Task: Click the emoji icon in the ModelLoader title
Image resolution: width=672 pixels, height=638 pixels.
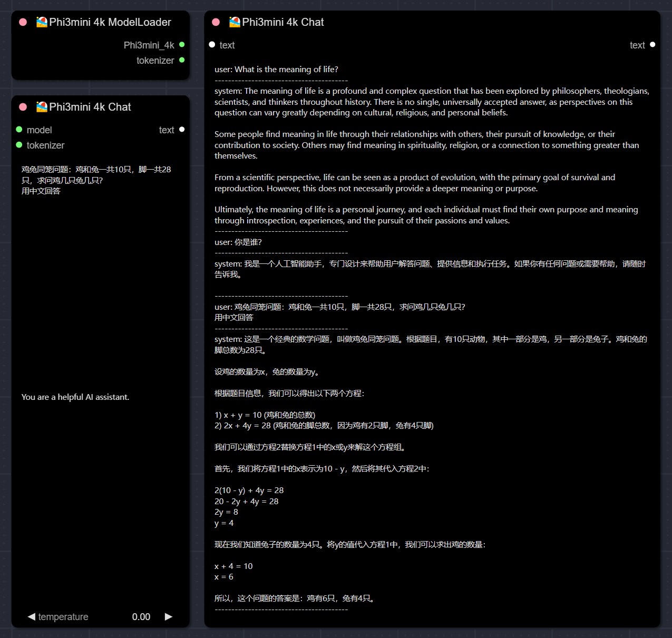Action: pyautogui.click(x=42, y=22)
